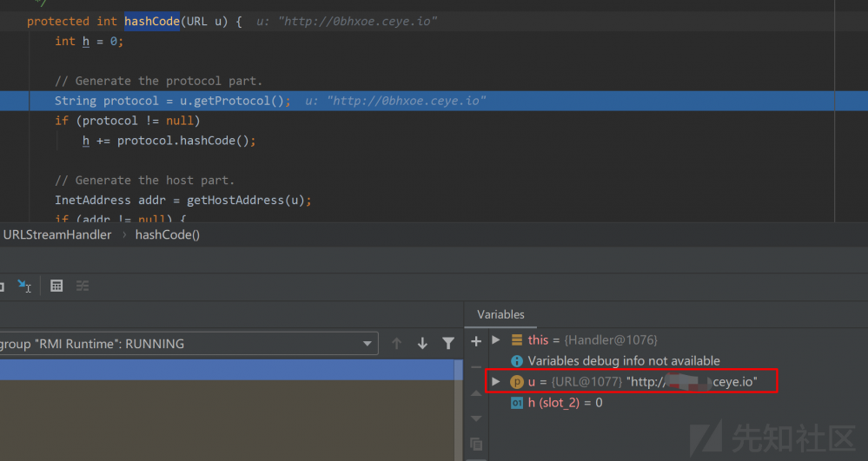Click the {Handler@1076} value text
The width and height of the screenshot is (868, 461).
click(611, 339)
